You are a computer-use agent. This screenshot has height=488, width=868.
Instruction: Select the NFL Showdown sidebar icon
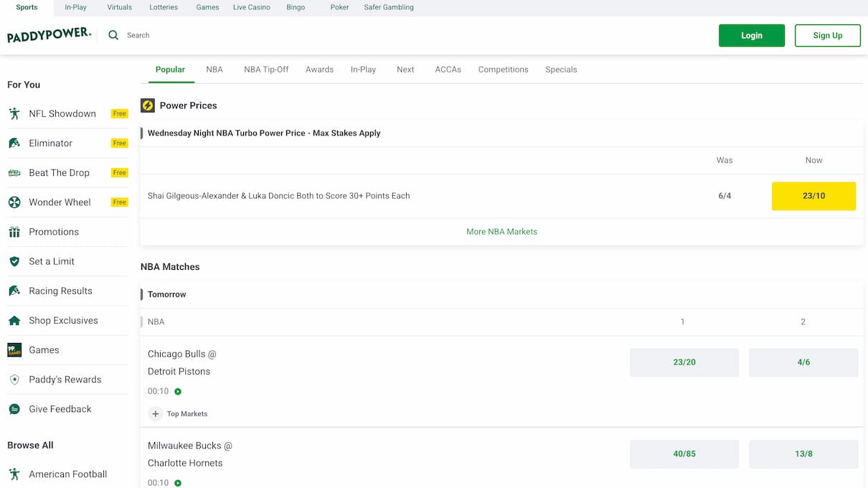tap(14, 113)
